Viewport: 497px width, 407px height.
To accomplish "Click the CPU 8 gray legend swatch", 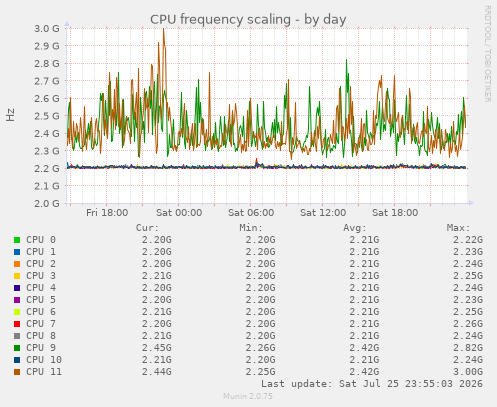I will point(17,336).
